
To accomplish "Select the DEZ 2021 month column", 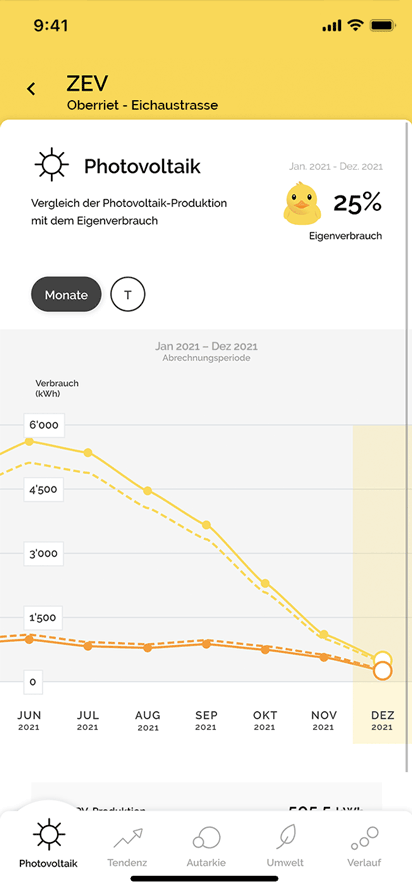I will (x=382, y=585).
